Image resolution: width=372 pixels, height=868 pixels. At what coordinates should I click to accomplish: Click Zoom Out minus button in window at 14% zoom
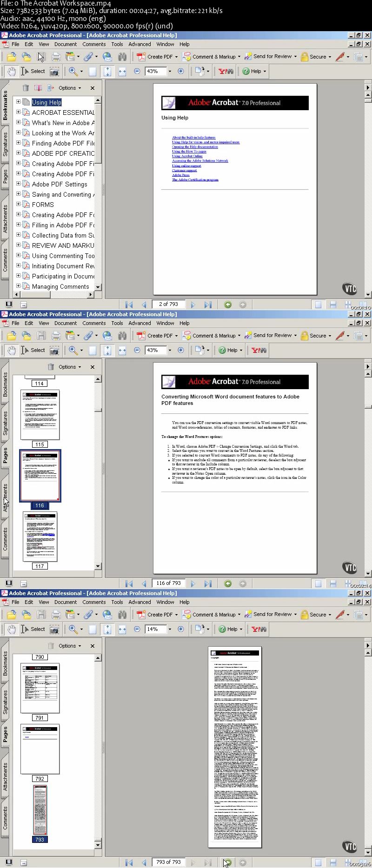point(137,629)
